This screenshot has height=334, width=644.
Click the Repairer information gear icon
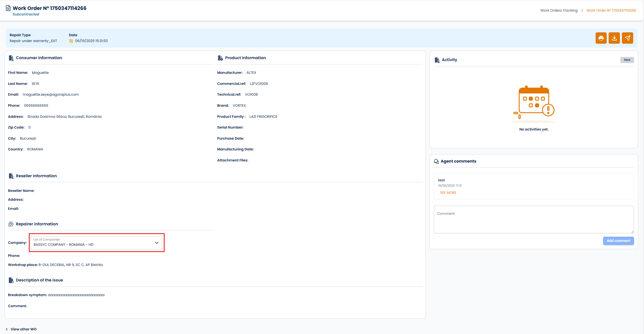[x=11, y=224]
